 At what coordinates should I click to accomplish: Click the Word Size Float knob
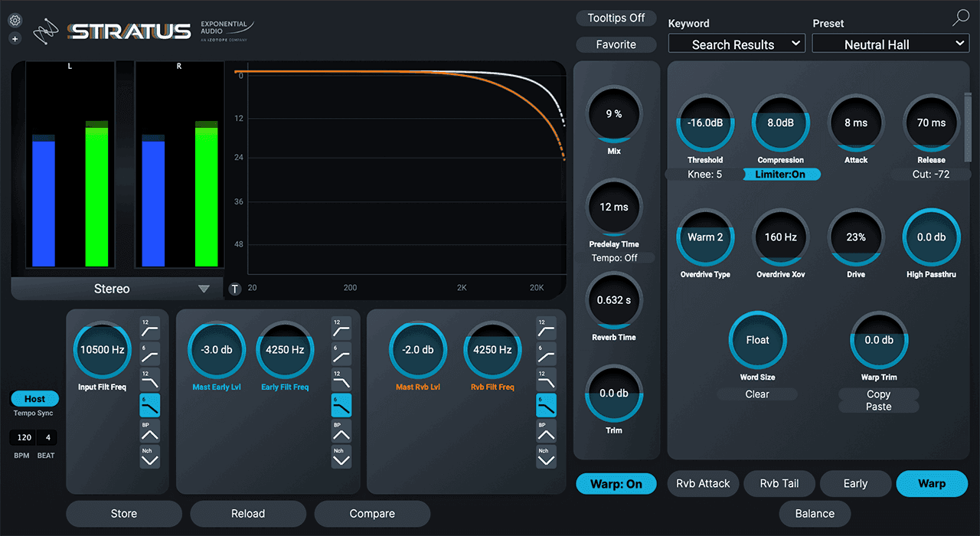758,340
